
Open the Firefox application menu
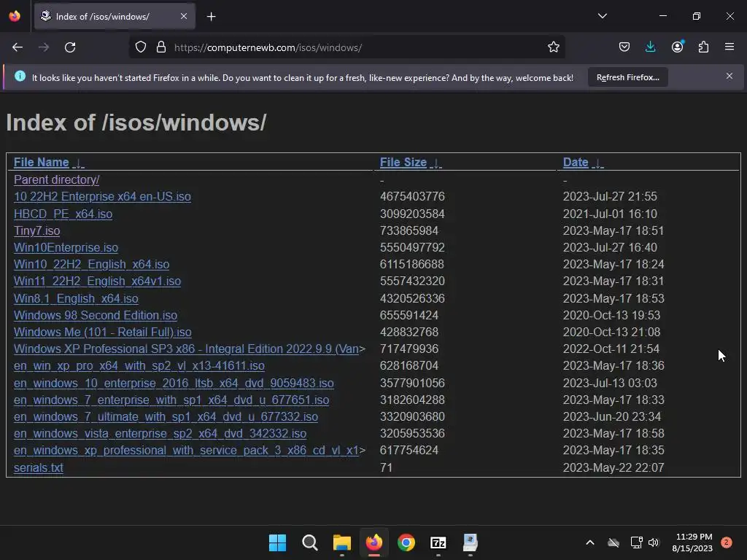coord(729,47)
